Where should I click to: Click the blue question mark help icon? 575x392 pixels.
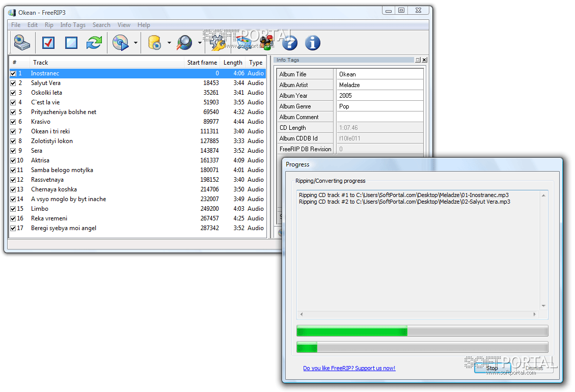coord(290,43)
